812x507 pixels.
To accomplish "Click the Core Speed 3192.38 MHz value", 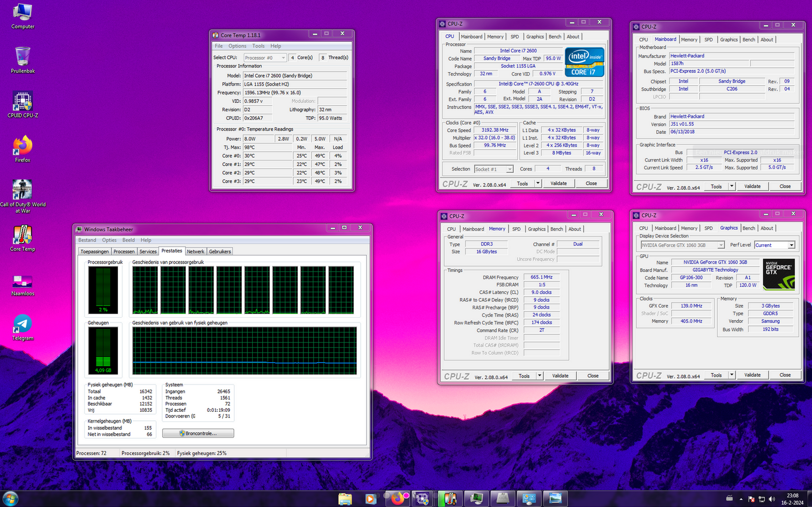I will point(495,130).
